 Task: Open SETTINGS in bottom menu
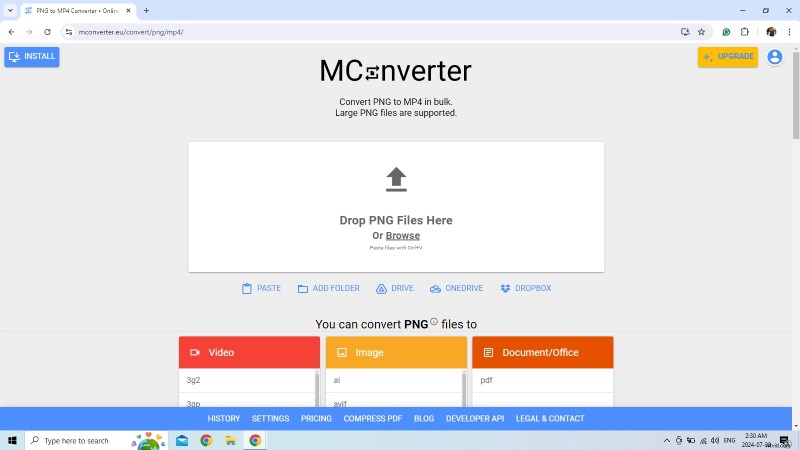tap(270, 418)
